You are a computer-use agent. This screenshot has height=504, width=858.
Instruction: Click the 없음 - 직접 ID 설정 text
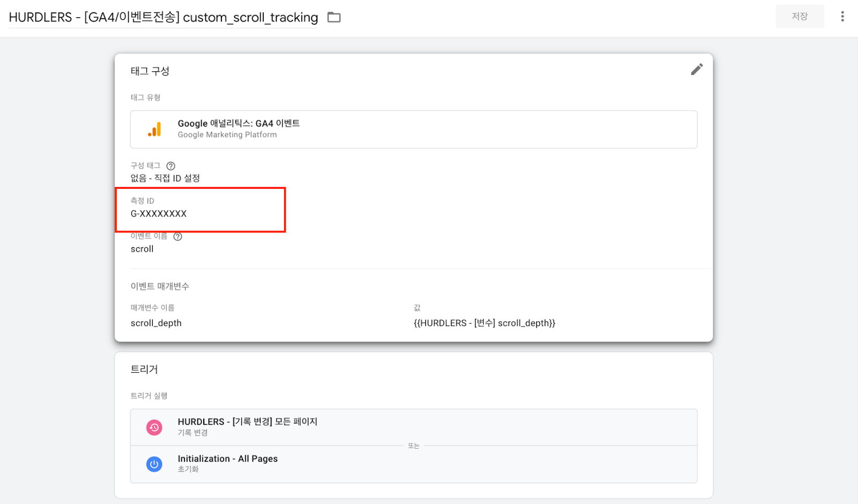coord(165,178)
